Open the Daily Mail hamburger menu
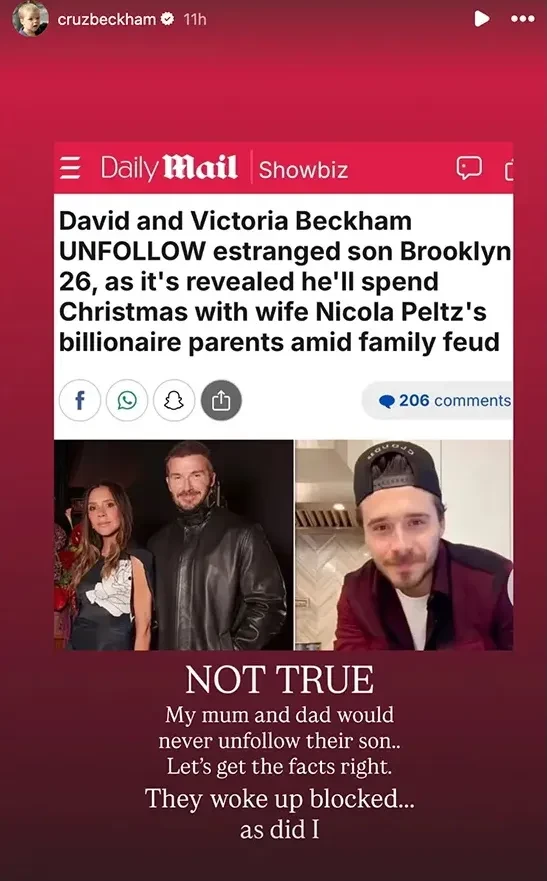547x881 pixels. [70, 168]
